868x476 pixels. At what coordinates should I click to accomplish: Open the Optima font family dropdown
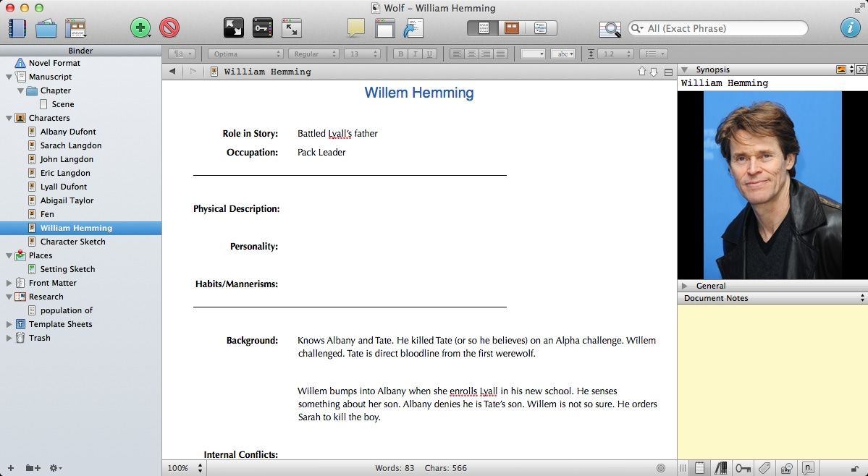tap(245, 54)
